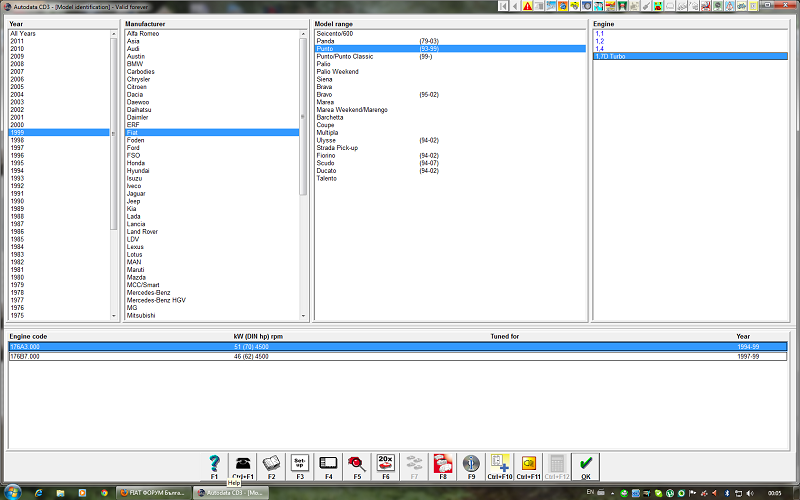Click the F5 magnifier search icon
Screen dimensions: 800x500
[x=356, y=463]
